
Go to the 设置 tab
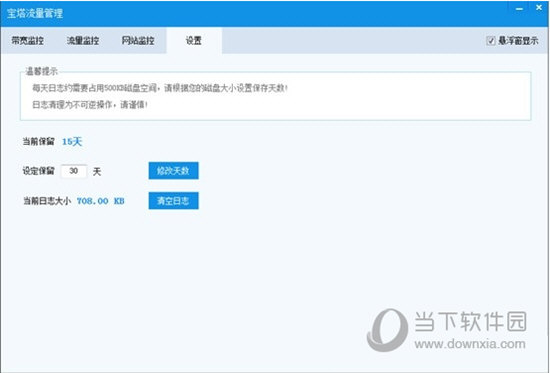[x=194, y=41]
